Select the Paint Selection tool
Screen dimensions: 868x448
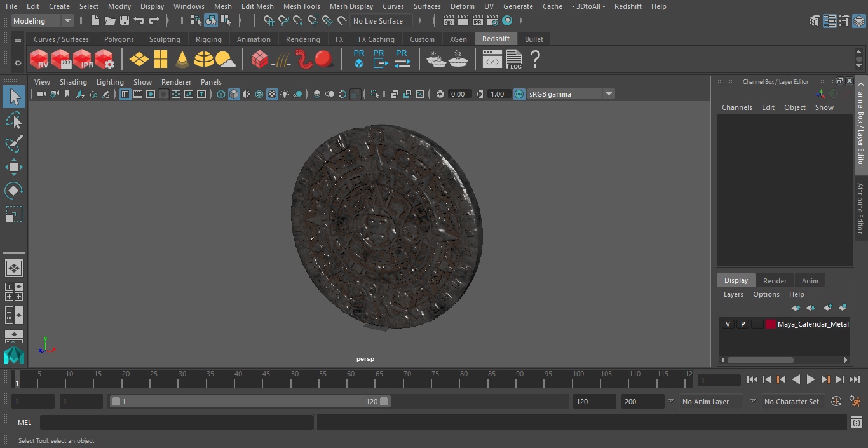pyautogui.click(x=13, y=144)
